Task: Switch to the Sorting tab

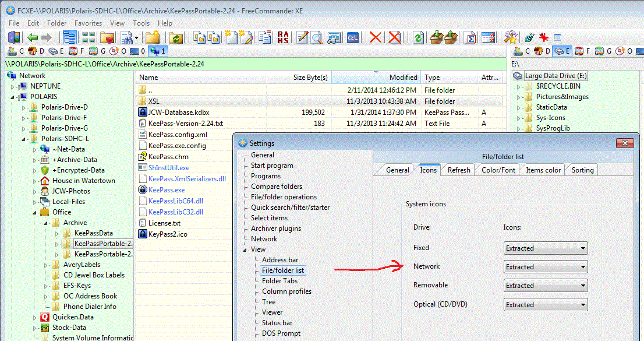Action: pyautogui.click(x=582, y=170)
